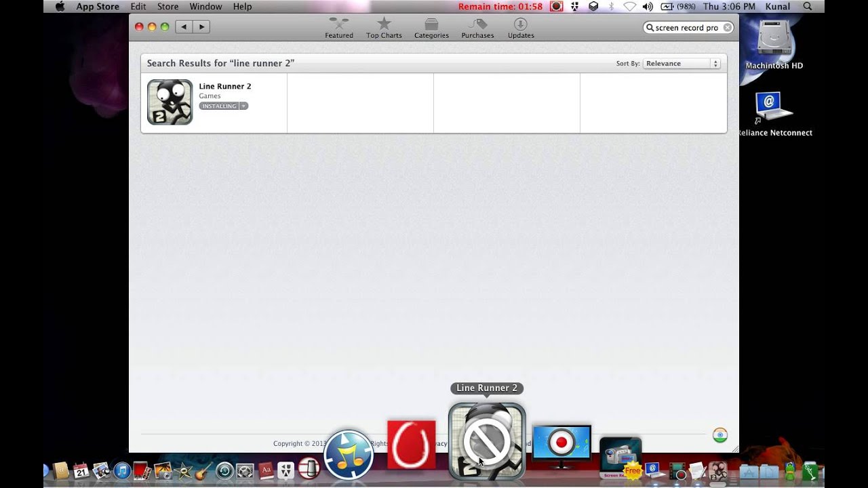Click the battery status showing 98%
This screenshot has width=868, height=488.
678,6
